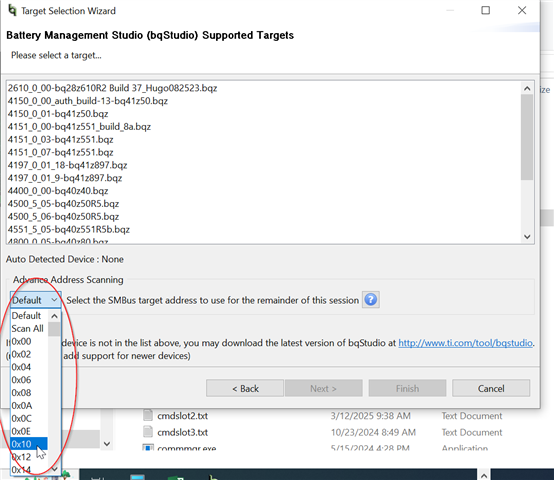
Task: Select address 0x00 from dropdown
Action: [21, 341]
